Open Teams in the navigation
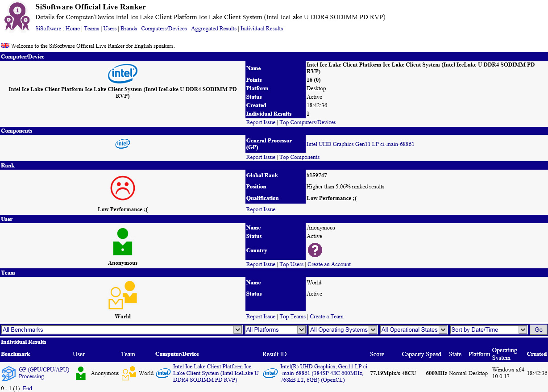 pyautogui.click(x=92, y=29)
